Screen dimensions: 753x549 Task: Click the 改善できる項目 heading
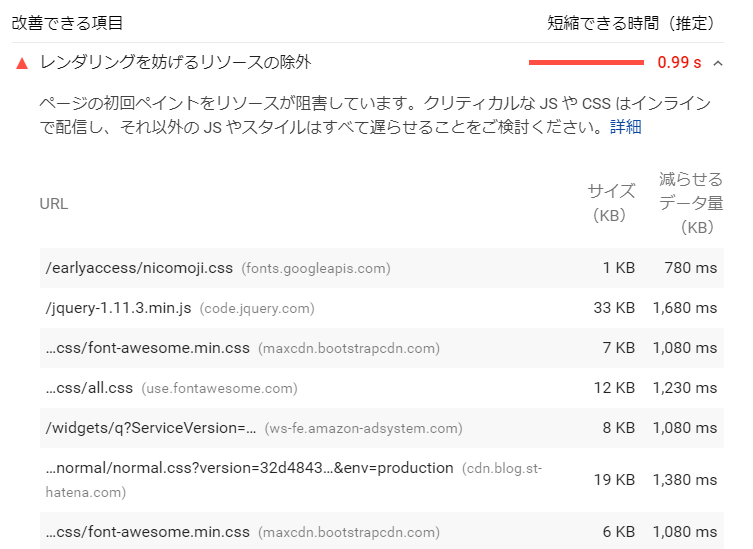tap(67, 23)
